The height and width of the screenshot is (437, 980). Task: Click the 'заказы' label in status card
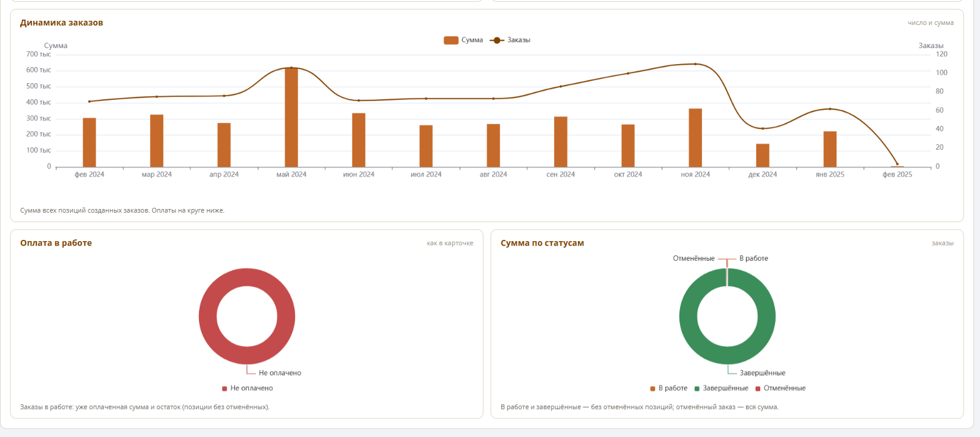click(943, 243)
